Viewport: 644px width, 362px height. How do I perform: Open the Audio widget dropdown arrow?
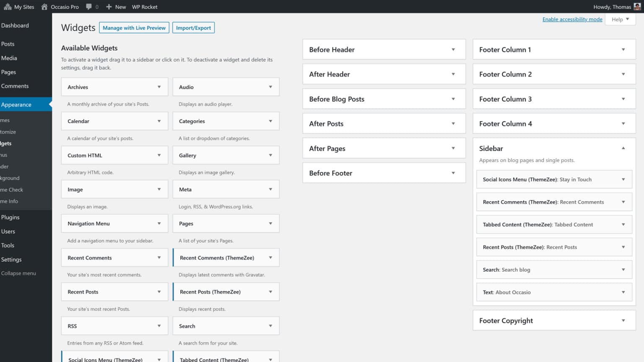pos(270,87)
